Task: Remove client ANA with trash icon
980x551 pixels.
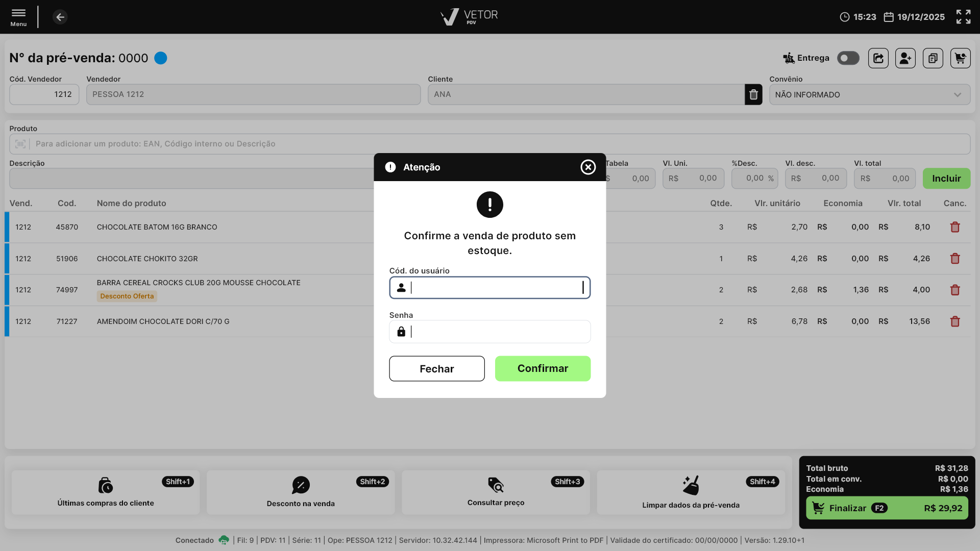Action: click(753, 94)
